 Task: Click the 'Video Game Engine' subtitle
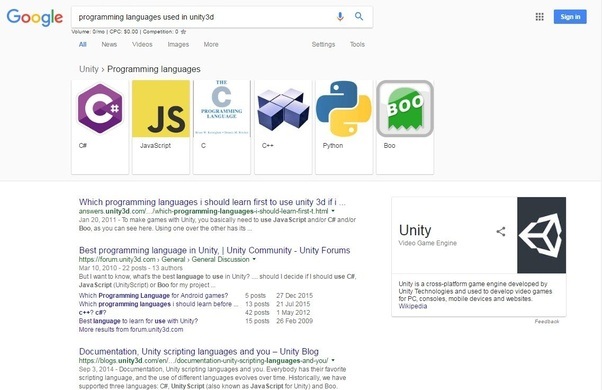coord(428,243)
